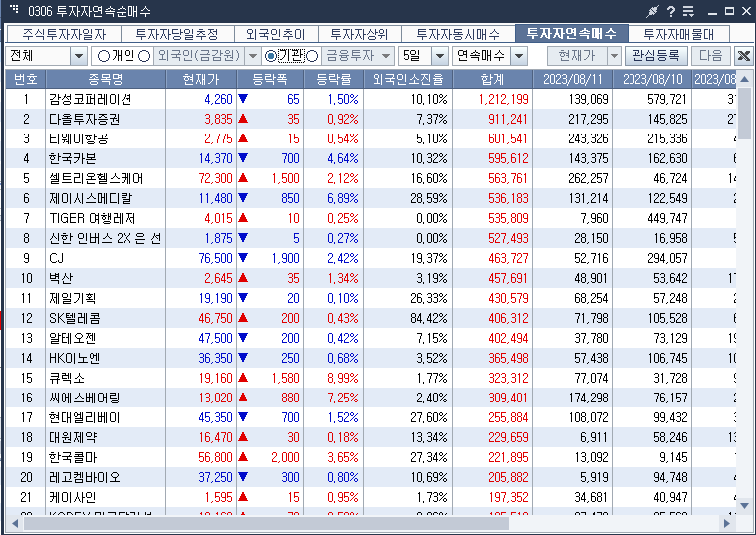Click the red up arrow in 한국콜마 row
The height and width of the screenshot is (535, 756).
[243, 457]
